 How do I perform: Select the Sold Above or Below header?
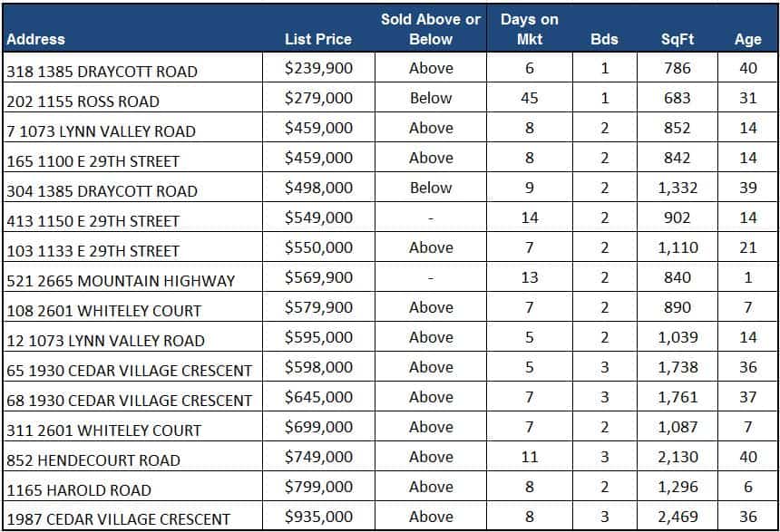(x=431, y=29)
